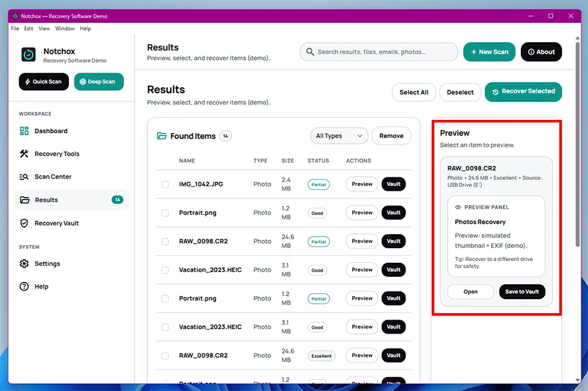This screenshot has width=588, height=391.
Task: Click the Recovery Vault shield icon
Action: click(24, 223)
